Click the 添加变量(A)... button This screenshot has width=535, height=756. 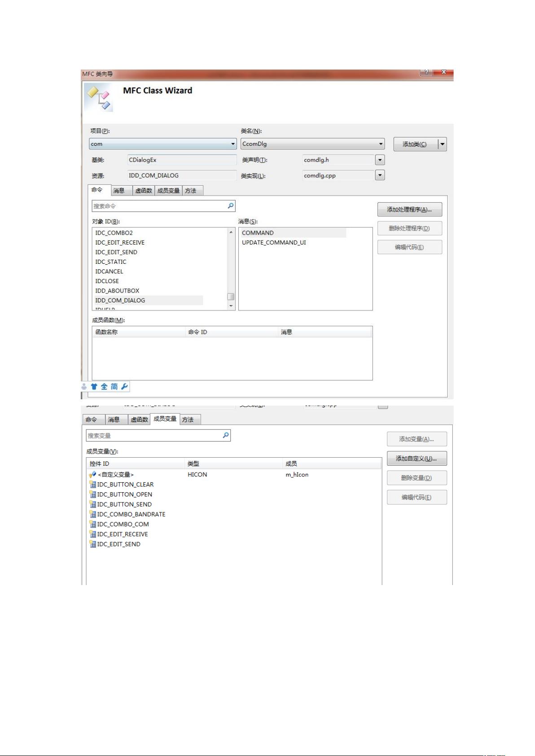417,439
